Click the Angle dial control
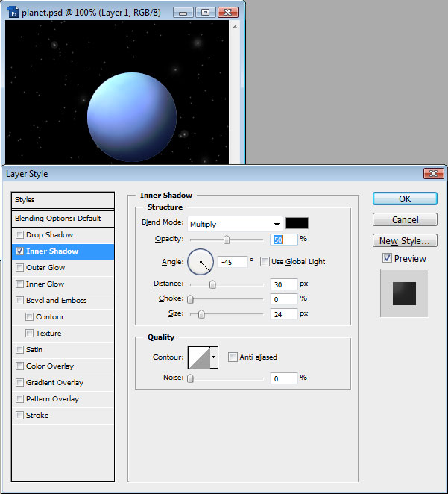Viewport: 448px width, 494px height. pos(201,262)
